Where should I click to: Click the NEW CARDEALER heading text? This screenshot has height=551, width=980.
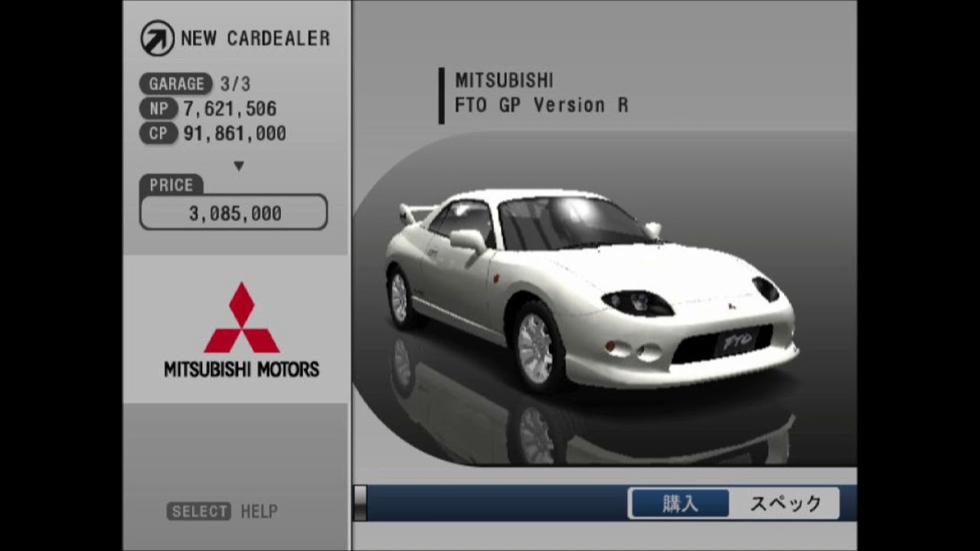(x=256, y=38)
